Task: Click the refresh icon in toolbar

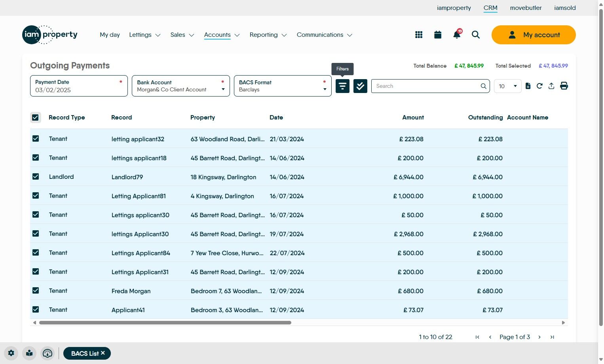Action: [539, 86]
